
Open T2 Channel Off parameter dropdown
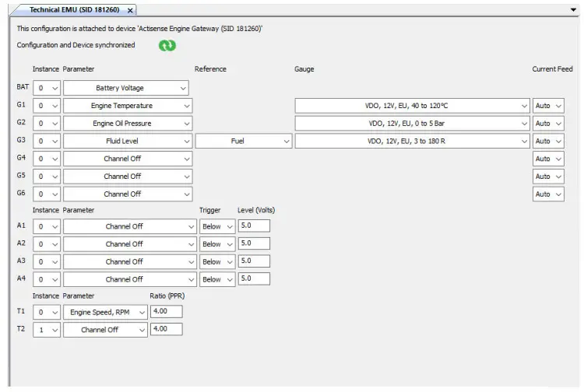tap(105, 330)
